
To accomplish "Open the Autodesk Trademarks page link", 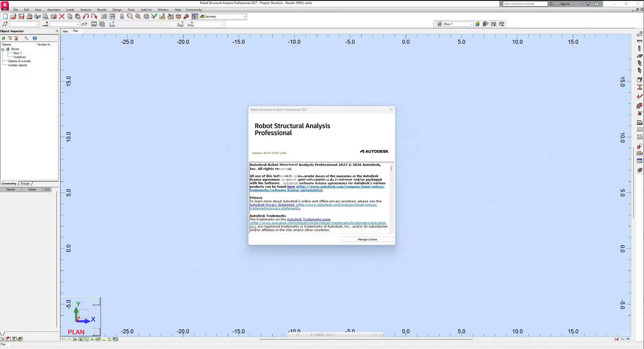I will (x=308, y=219).
